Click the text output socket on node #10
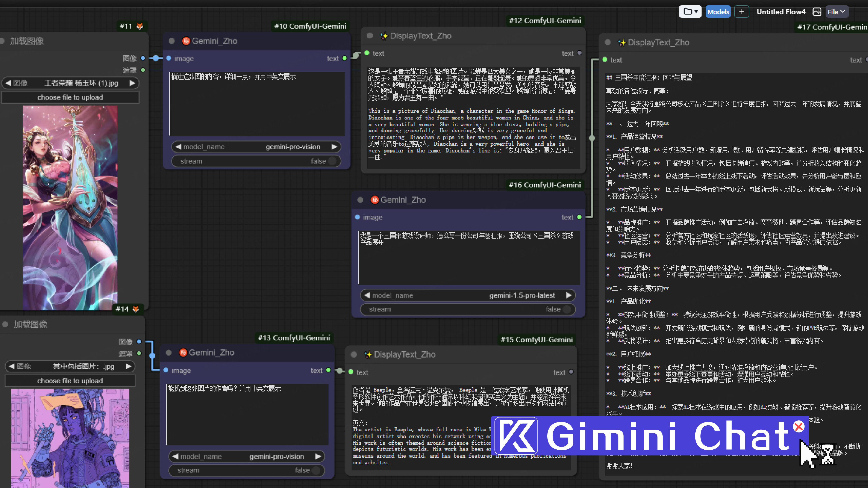This screenshot has width=868, height=488. point(344,58)
